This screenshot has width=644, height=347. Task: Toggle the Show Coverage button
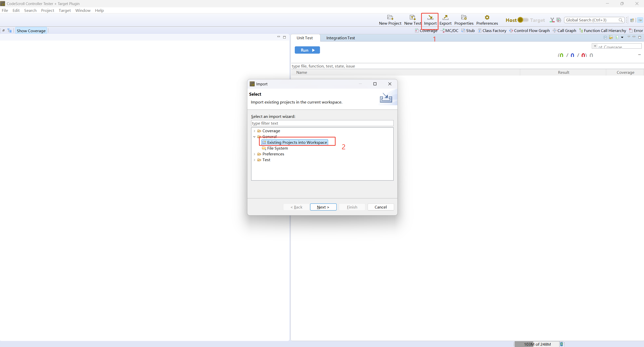[31, 31]
